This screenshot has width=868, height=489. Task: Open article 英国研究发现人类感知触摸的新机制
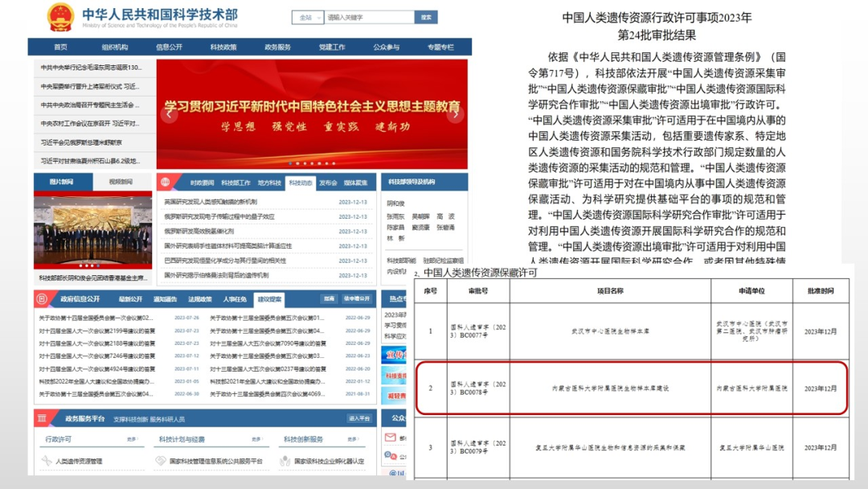click(x=211, y=202)
